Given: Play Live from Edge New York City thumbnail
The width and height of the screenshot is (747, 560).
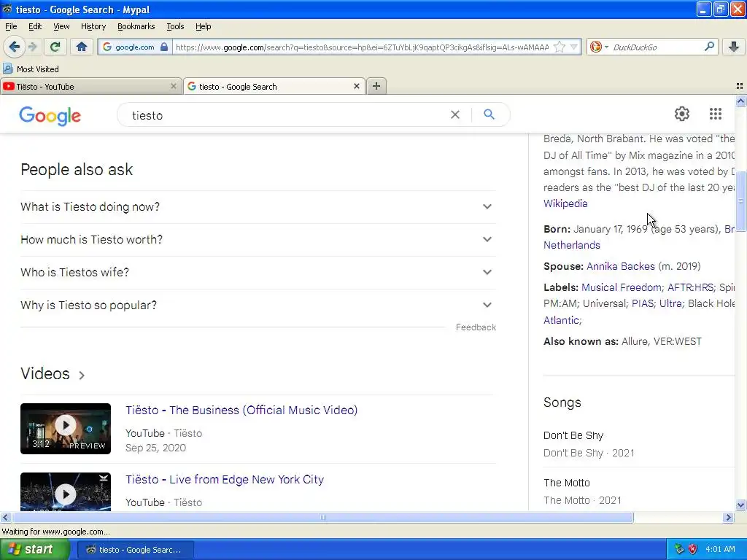Looking at the screenshot, I should click(66, 491).
